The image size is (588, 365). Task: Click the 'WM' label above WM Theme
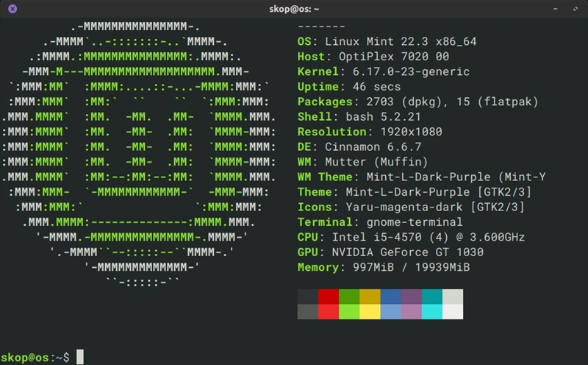pos(304,162)
